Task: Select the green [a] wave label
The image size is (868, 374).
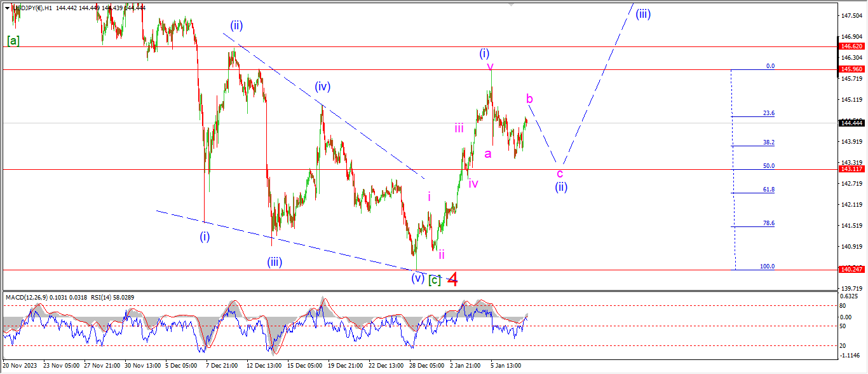Action: coord(13,40)
